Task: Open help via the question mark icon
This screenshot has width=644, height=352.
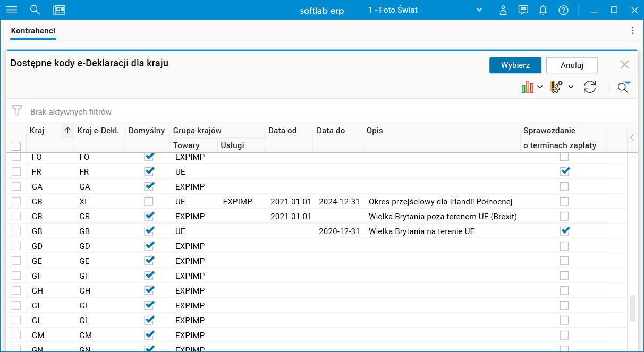Action: (x=563, y=10)
